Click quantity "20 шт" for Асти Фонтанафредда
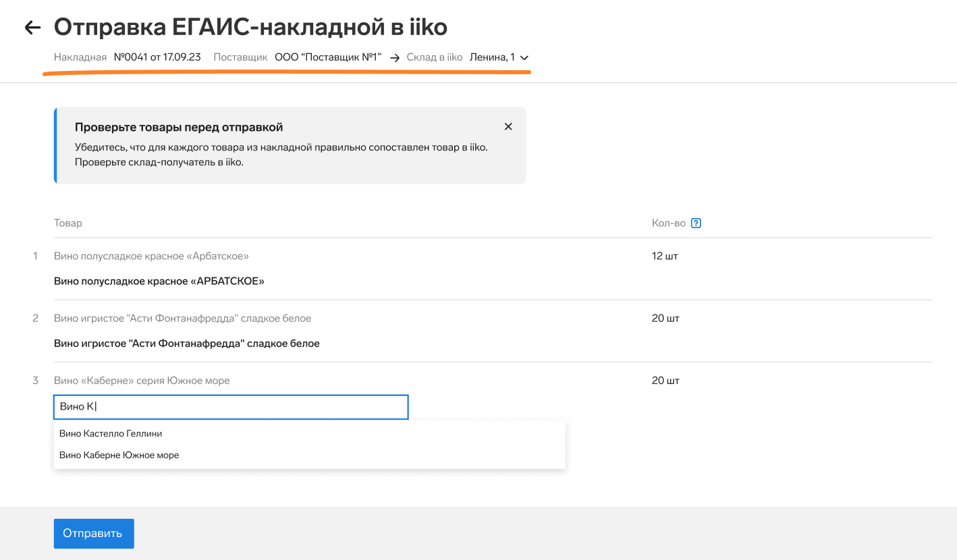Screen dimensions: 957x560 665,318
